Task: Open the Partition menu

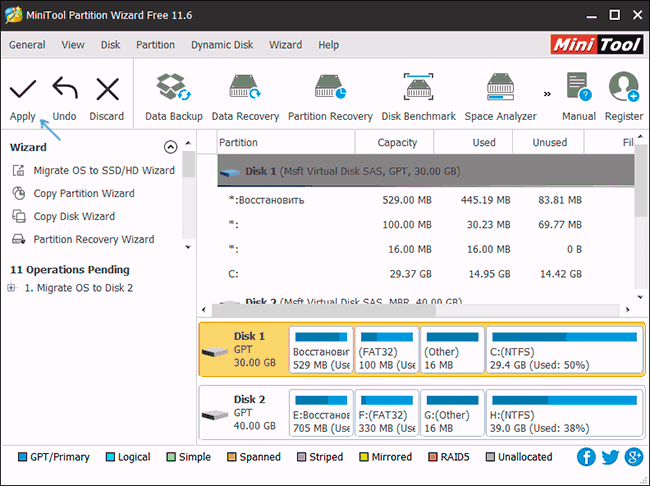Action: [155, 45]
